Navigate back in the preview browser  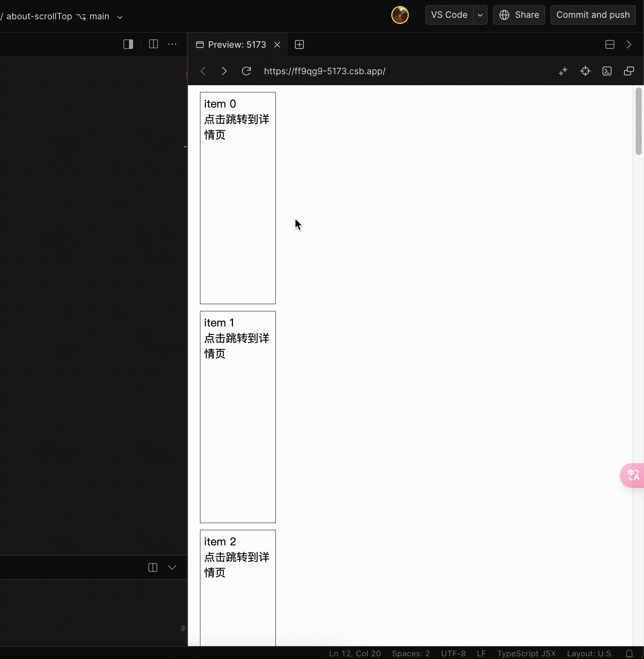tap(203, 71)
